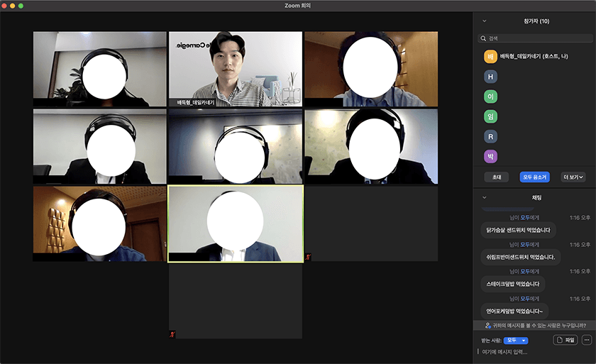Open the 더 보기 dropdown in participants
Viewport: 596px width, 364px height.
click(x=573, y=177)
